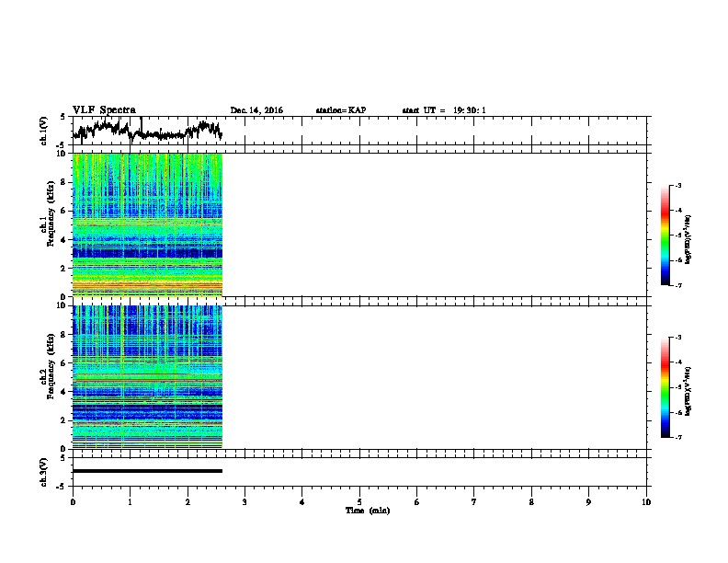Click the ch.2 frequency spectrogram

point(148,377)
